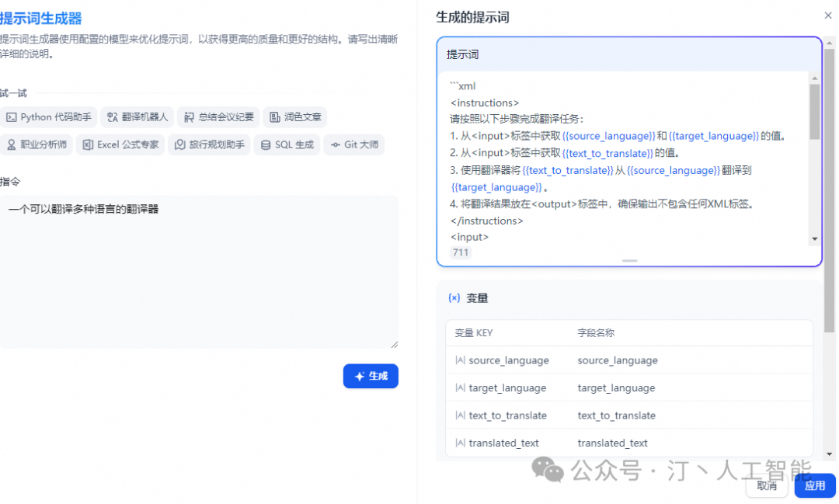The width and height of the screenshot is (839, 504).
Task: Click the prompt box bottom resize handle
Action: [629, 261]
